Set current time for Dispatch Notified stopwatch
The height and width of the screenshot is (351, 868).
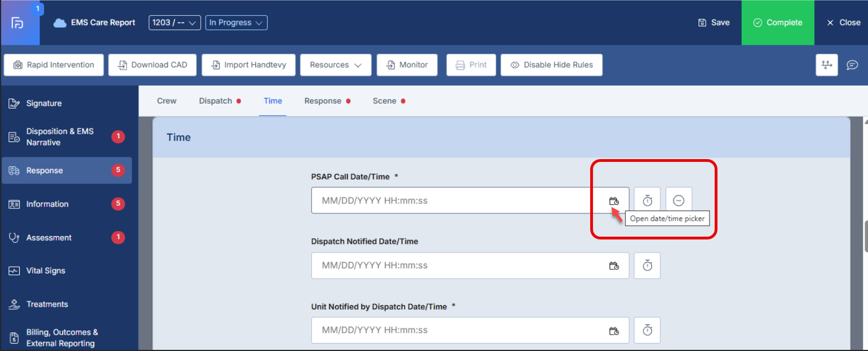coord(647,266)
